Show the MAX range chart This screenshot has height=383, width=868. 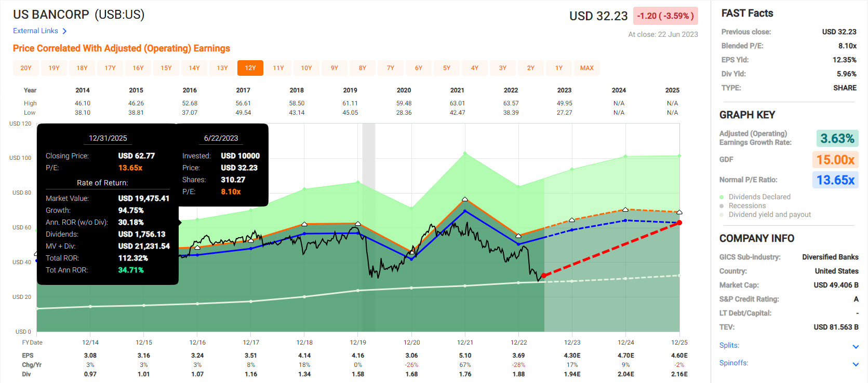[x=587, y=68]
